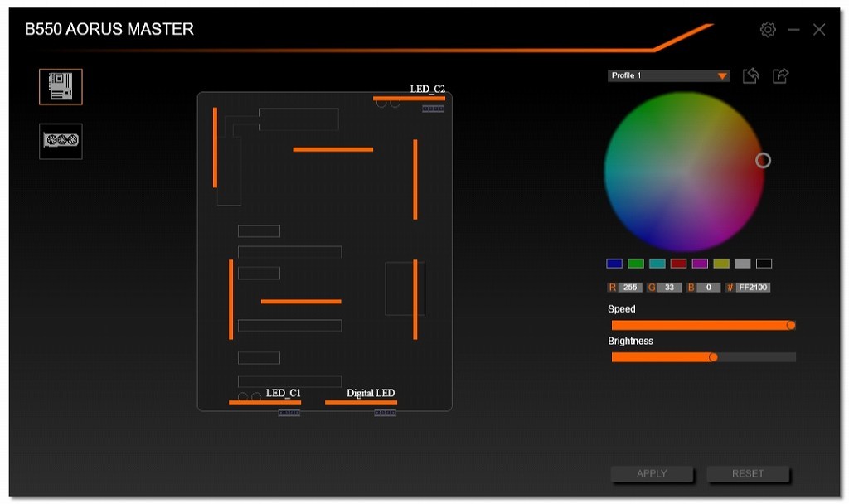Screen dimensions: 849x504
Task: Click the Speed slider handle
Action: (x=791, y=325)
